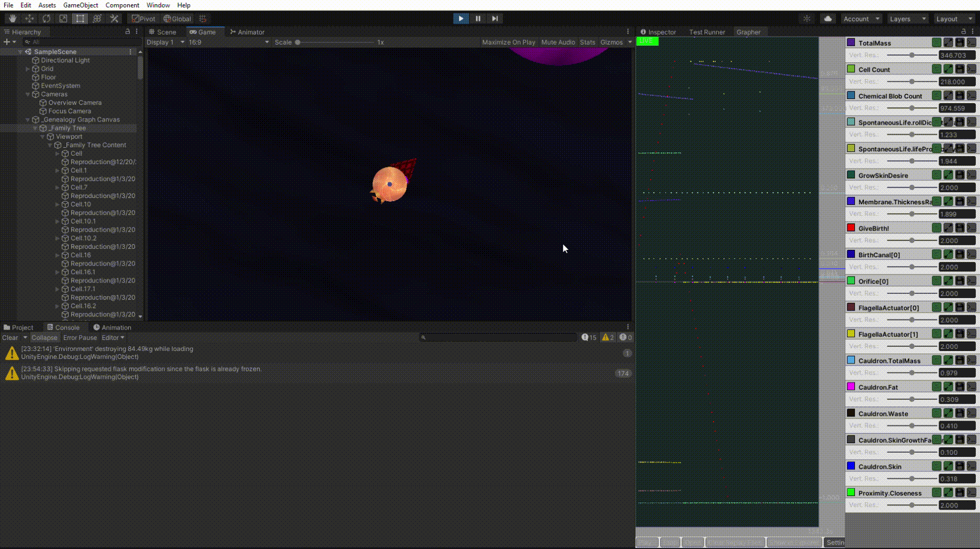Toggle Collapse in the Console
Viewport: 980px width, 549px height.
pos(44,337)
